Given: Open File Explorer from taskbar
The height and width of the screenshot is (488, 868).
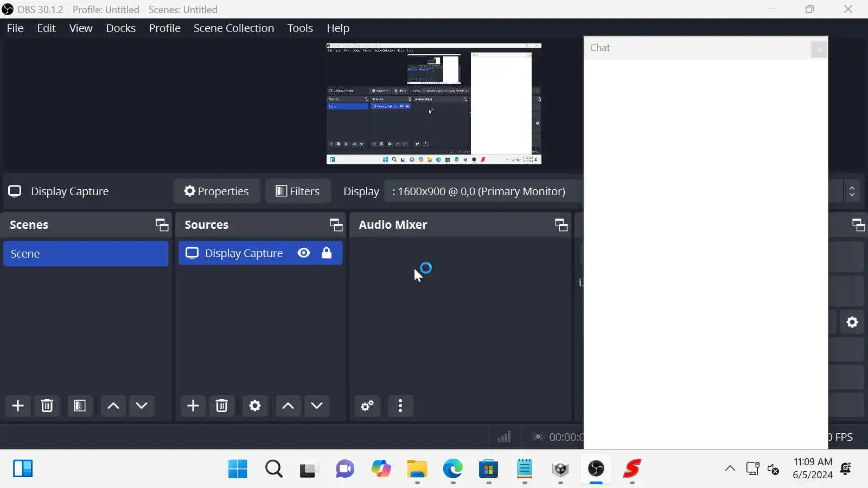Looking at the screenshot, I should (x=417, y=469).
